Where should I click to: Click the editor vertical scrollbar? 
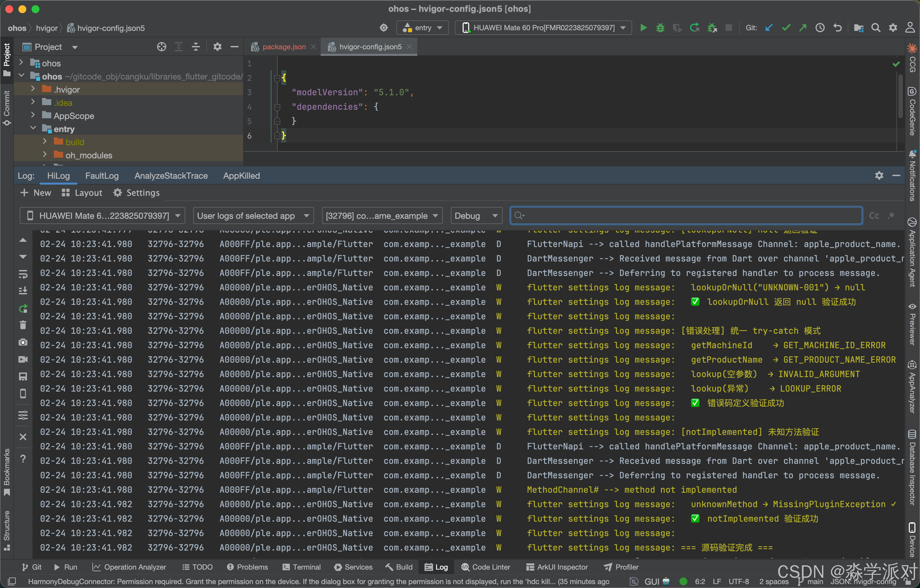pyautogui.click(x=901, y=96)
